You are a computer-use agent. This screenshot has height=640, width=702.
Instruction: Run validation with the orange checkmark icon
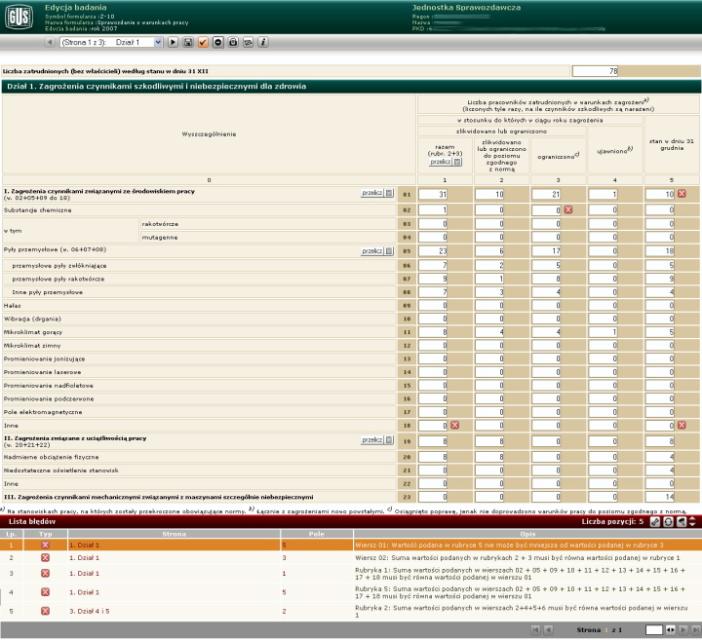point(203,43)
